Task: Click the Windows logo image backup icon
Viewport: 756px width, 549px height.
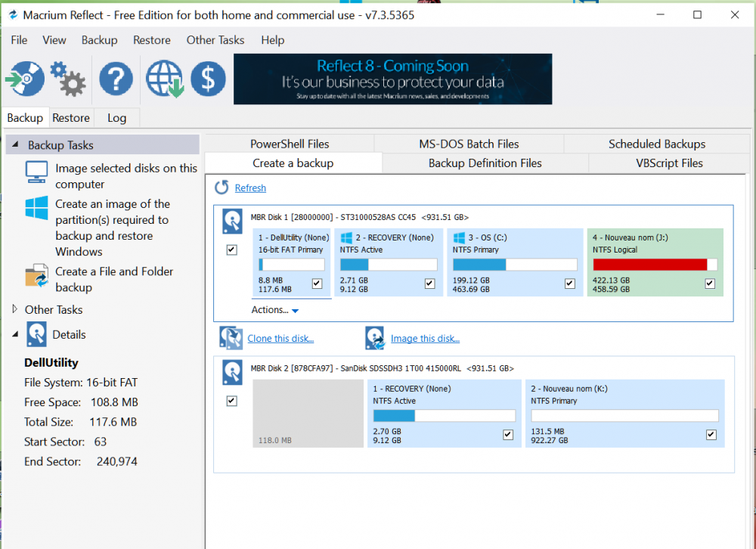Action: 36,209
